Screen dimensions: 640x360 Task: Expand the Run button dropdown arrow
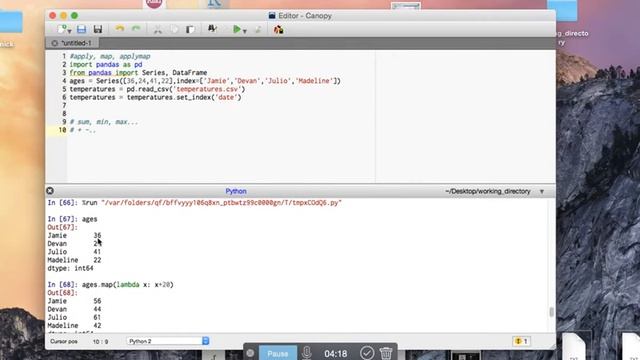click(x=245, y=31)
